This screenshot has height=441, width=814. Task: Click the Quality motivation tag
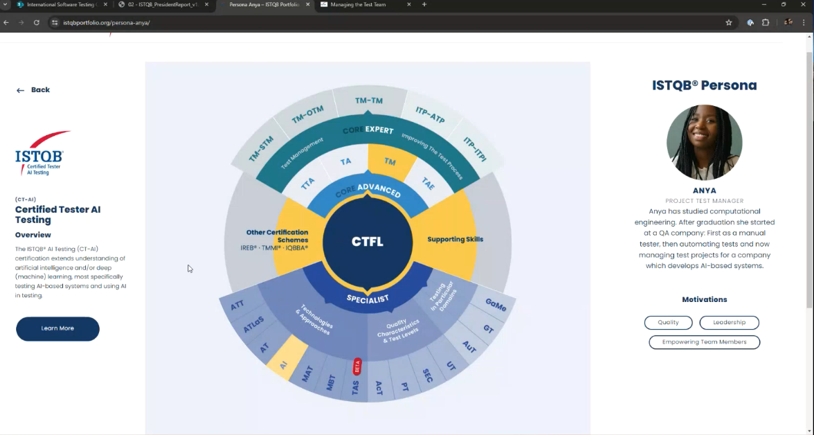[668, 323]
